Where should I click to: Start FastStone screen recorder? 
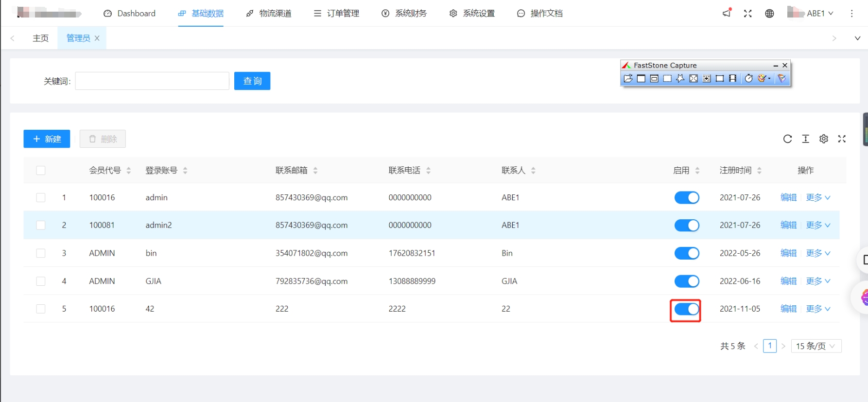pyautogui.click(x=732, y=78)
